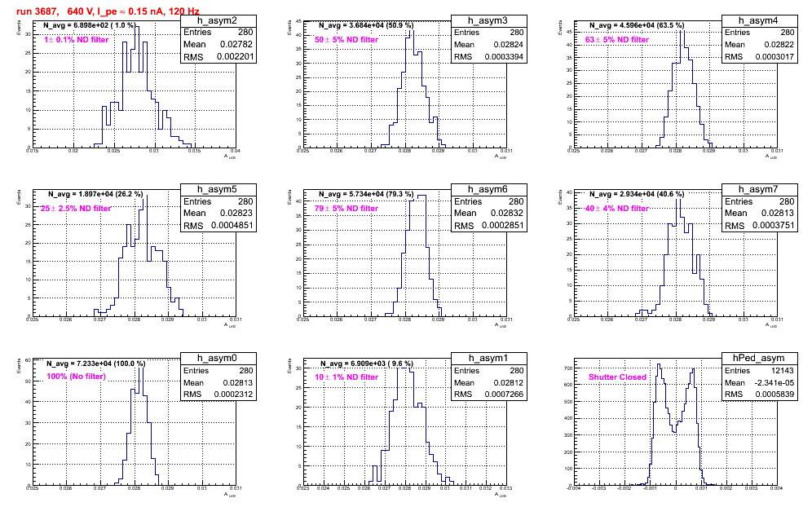Click 'N_avg = 1.897e+04 (26.2 %)' text

tap(95, 194)
